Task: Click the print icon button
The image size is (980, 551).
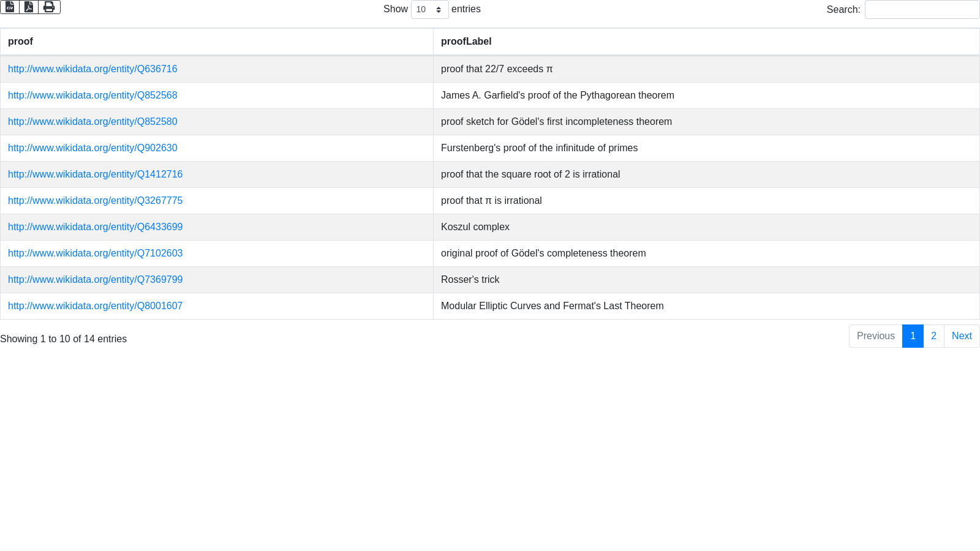Action: click(x=49, y=7)
